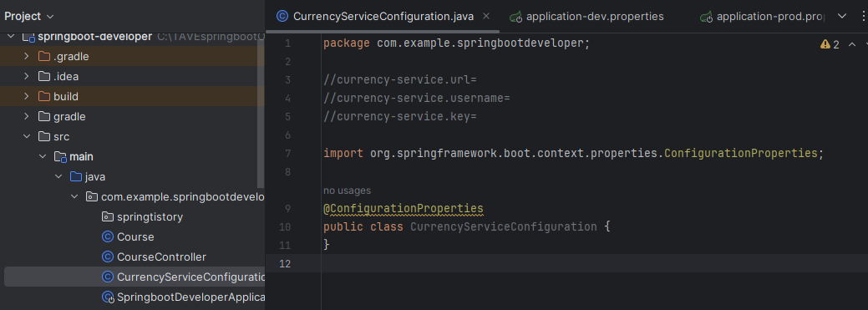Close the CurrencyServiceConfiguration.java tab

486,16
